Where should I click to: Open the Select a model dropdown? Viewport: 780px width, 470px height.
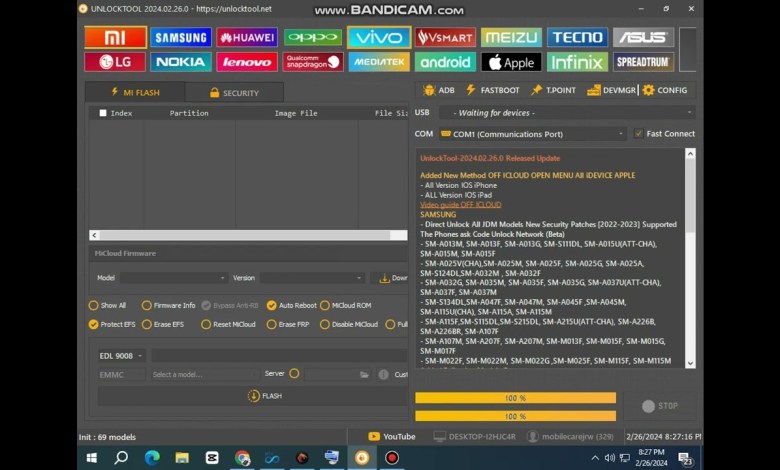205,375
